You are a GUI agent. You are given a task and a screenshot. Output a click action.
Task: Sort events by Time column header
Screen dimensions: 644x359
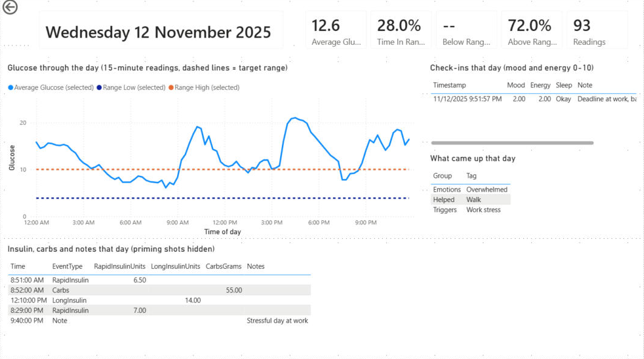point(18,266)
